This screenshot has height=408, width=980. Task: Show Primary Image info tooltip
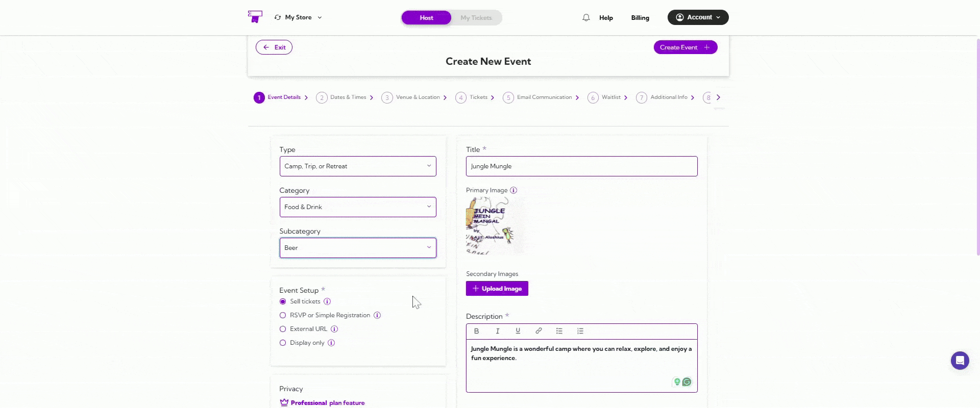[x=513, y=190]
